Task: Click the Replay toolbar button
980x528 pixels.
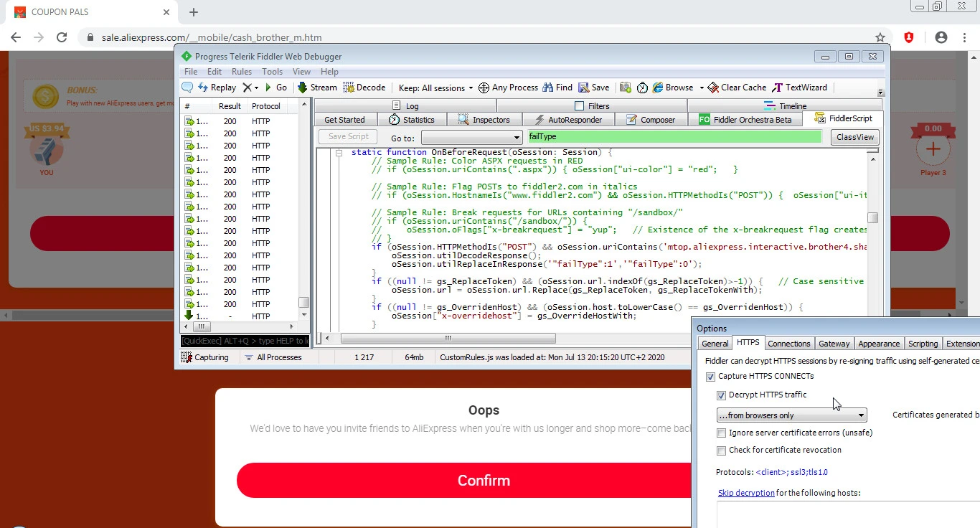Action: (217, 88)
